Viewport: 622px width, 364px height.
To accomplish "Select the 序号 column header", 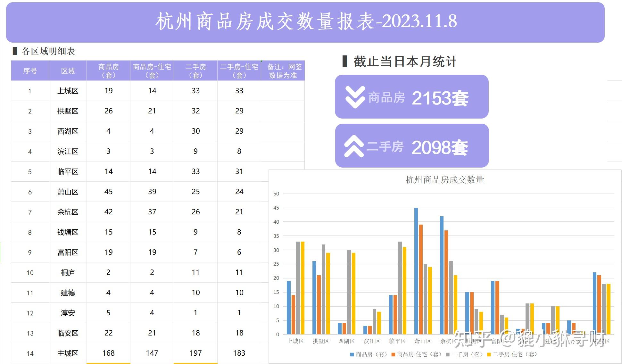I will tap(30, 71).
